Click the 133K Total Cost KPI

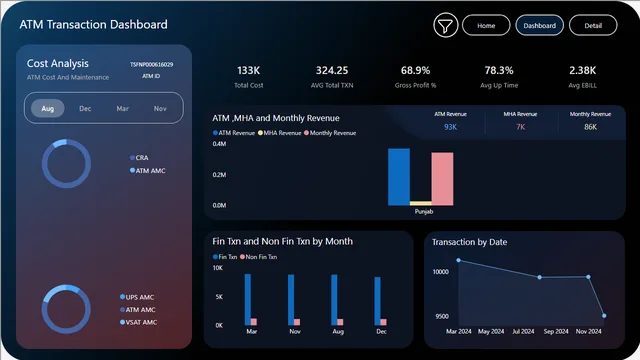coord(249,77)
